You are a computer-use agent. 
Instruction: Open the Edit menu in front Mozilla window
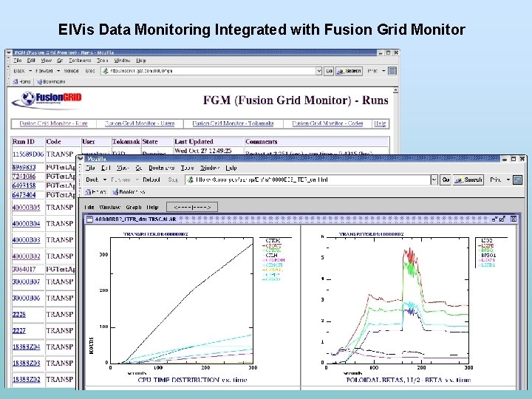click(x=106, y=168)
